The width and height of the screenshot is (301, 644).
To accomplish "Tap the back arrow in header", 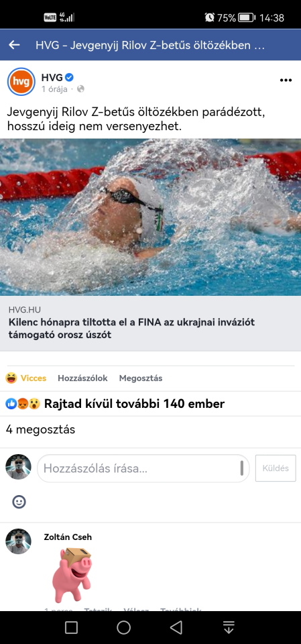I will [x=14, y=45].
